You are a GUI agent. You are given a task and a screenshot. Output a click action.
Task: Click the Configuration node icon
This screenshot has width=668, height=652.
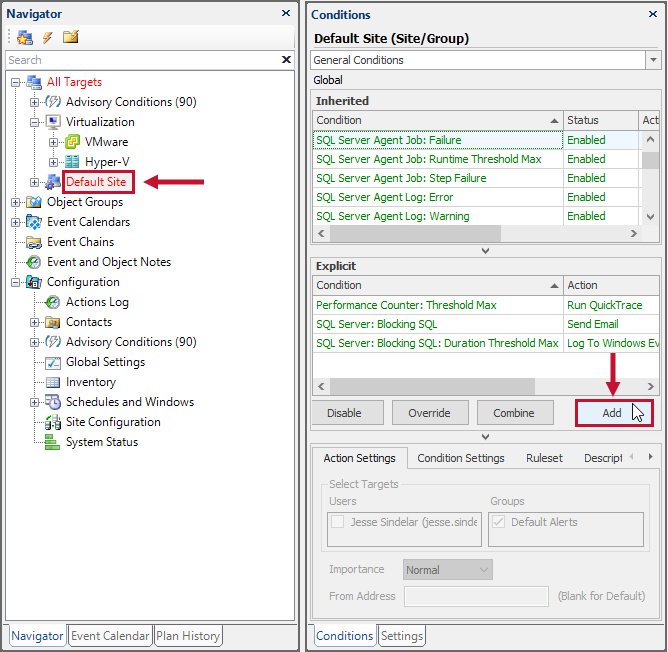(34, 282)
